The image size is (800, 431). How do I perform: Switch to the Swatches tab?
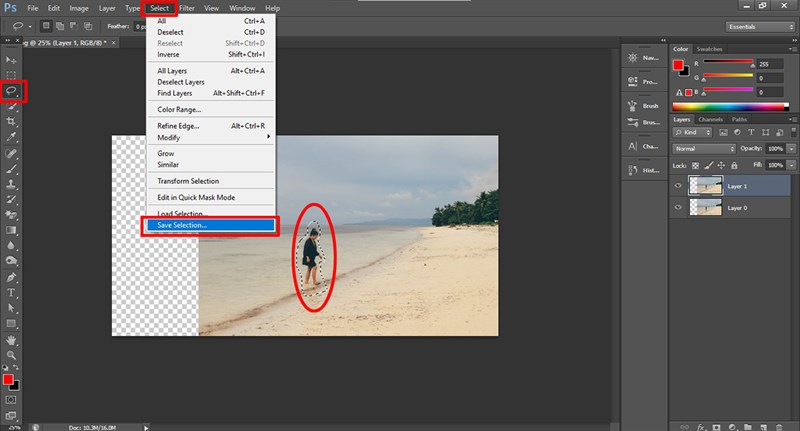click(709, 49)
